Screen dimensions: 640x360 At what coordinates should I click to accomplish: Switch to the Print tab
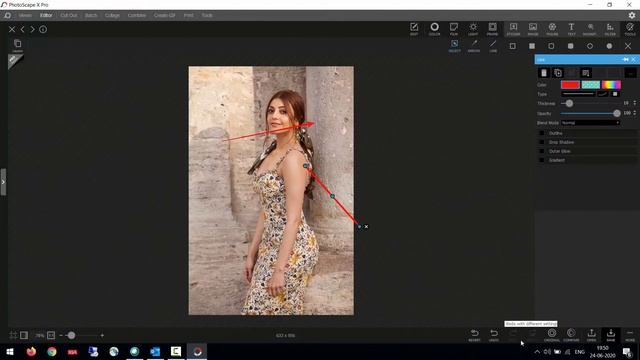point(189,15)
